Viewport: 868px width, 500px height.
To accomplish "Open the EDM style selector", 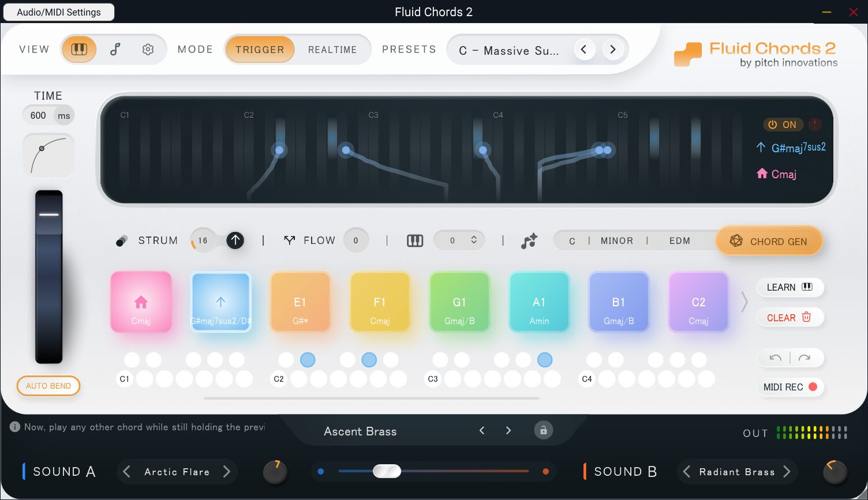I will click(680, 241).
